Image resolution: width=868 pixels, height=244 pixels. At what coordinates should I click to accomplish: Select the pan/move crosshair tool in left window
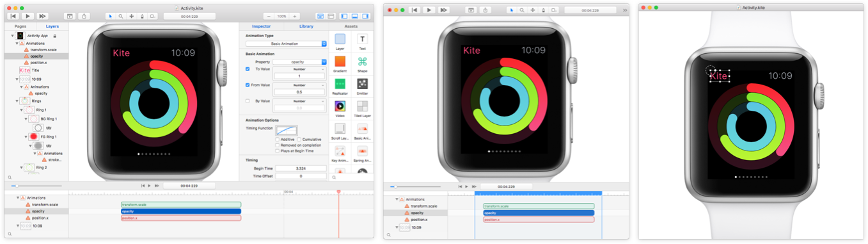coord(131,16)
